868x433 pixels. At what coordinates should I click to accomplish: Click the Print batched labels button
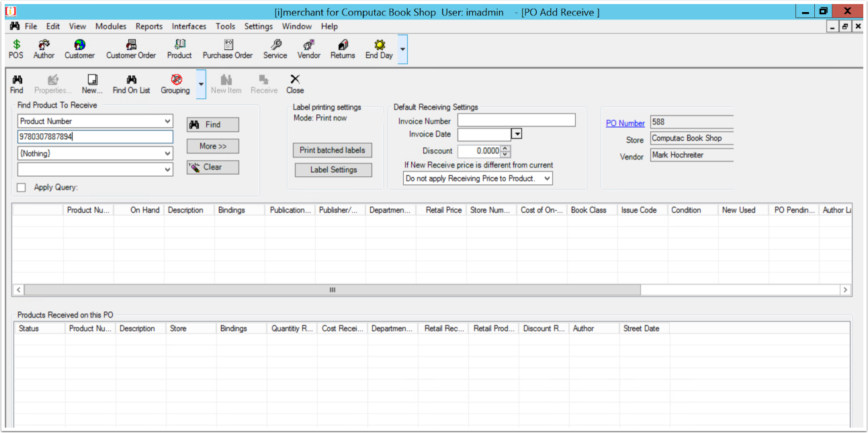tap(333, 150)
